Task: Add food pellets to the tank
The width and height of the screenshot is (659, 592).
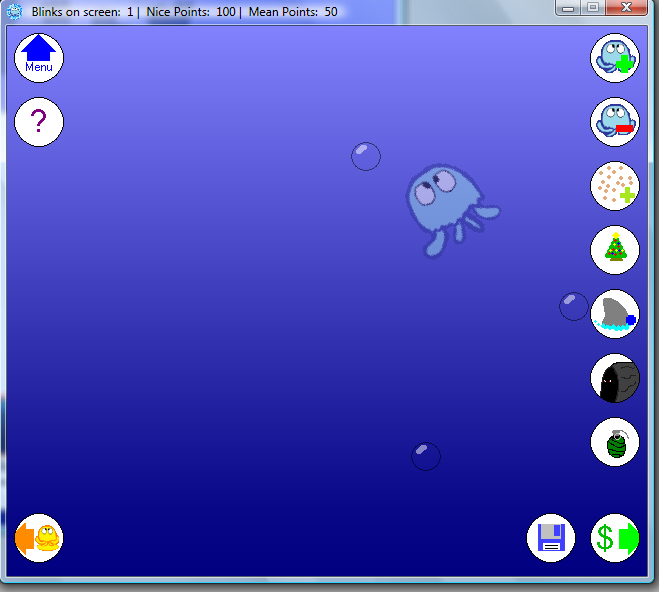Action: tap(614, 186)
